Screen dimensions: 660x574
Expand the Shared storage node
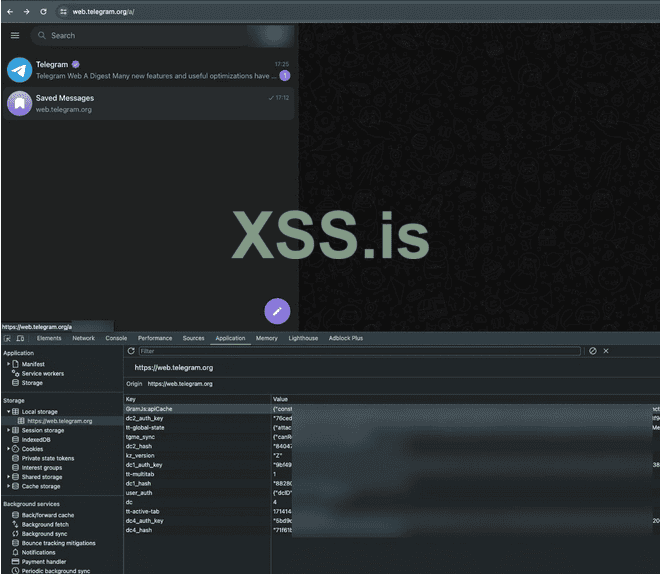click(x=8, y=477)
